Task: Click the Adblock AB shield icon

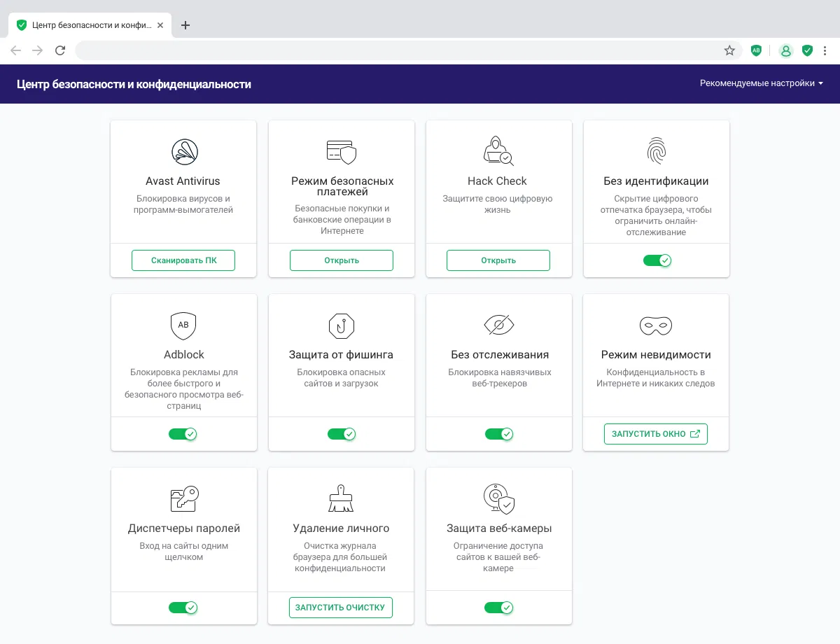Action: coord(183,325)
